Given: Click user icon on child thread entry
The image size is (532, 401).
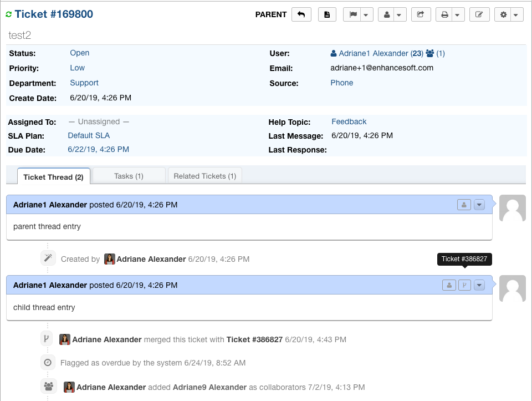Looking at the screenshot, I should (x=449, y=285).
